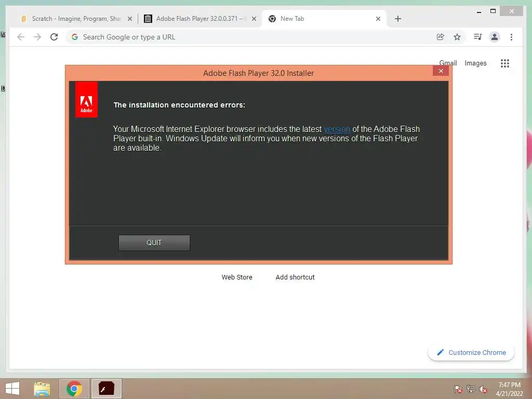This screenshot has width=532, height=399.
Task: Open the Windows Start button
Action: tap(12, 389)
